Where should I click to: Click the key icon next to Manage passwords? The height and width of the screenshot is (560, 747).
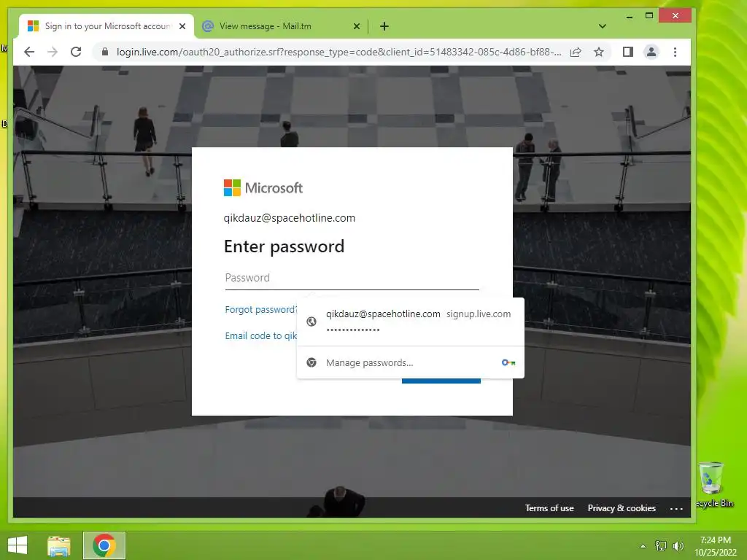pos(508,363)
